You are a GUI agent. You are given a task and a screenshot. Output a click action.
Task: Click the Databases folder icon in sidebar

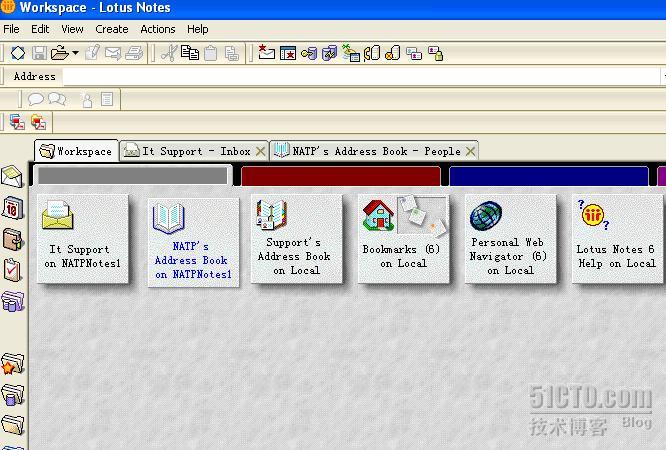click(x=13, y=395)
